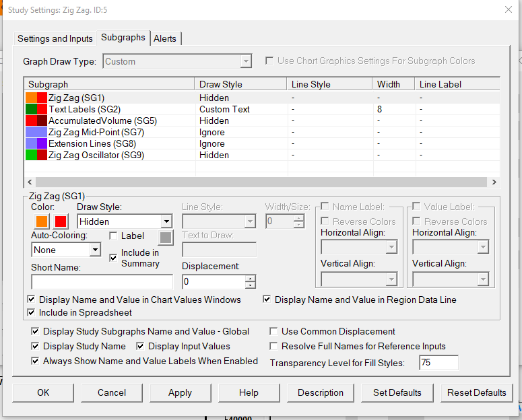Click Extension Lines (SG8) color icon
This screenshot has width=522, height=420.
[36, 143]
